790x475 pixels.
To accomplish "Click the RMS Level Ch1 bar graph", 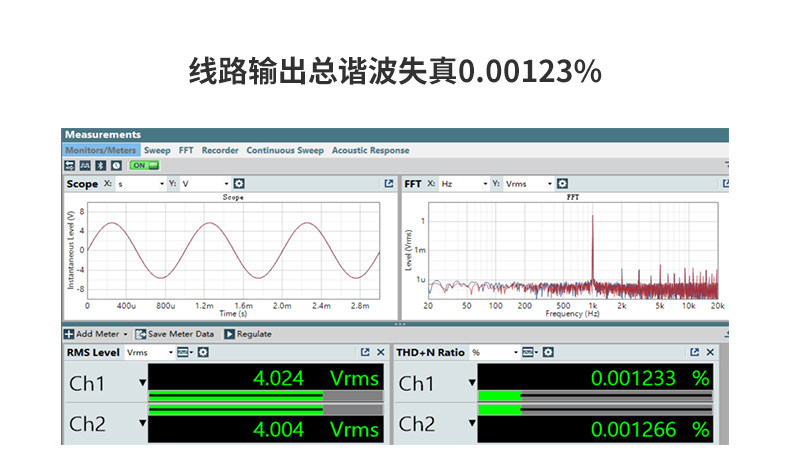I will [x=266, y=396].
